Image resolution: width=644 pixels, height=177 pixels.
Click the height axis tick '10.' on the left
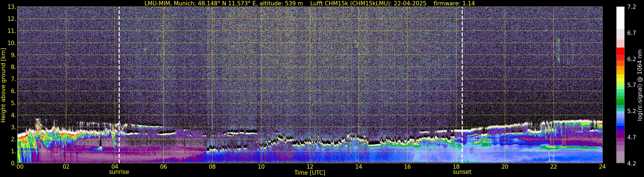[12, 43]
